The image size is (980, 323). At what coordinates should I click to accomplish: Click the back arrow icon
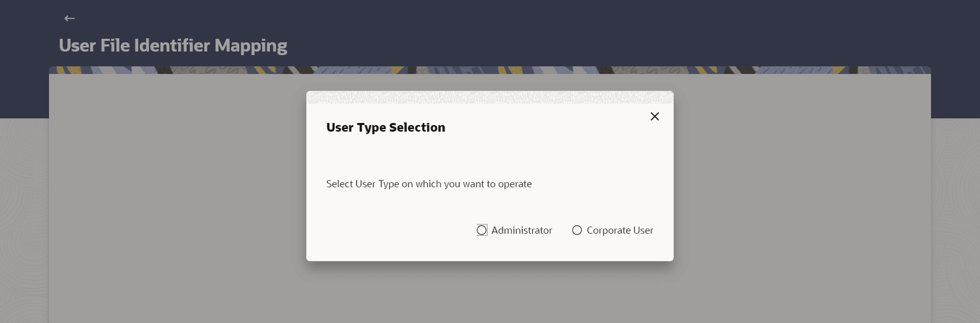(69, 18)
